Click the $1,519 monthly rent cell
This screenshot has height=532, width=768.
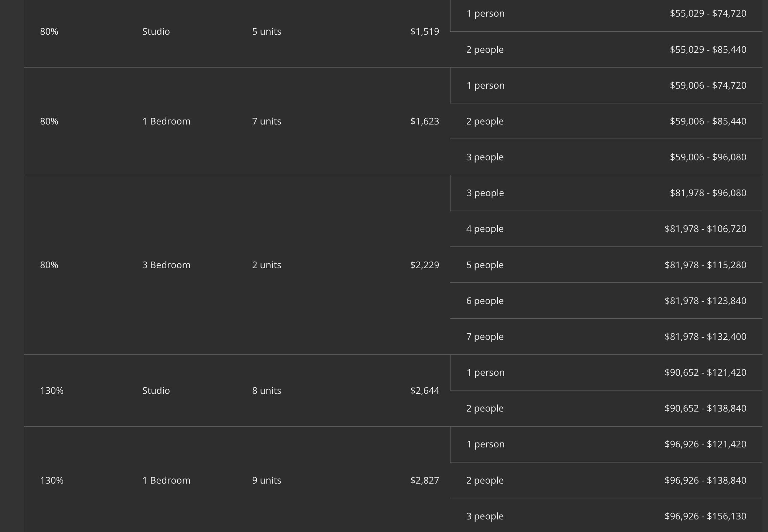[x=424, y=31]
